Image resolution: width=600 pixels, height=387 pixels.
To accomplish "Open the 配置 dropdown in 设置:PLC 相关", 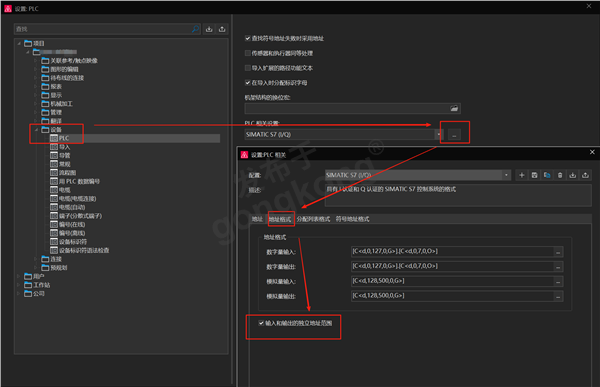I will 506,175.
